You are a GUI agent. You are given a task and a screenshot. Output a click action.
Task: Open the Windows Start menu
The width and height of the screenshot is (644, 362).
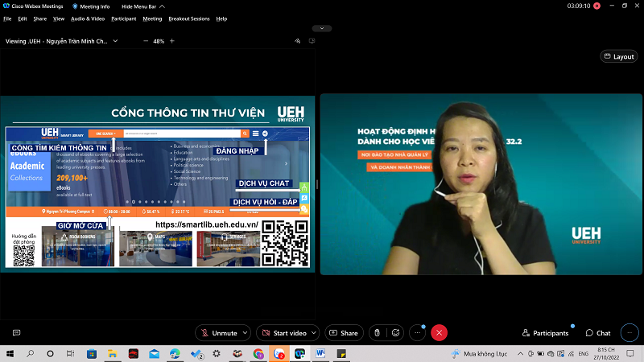[10, 354]
